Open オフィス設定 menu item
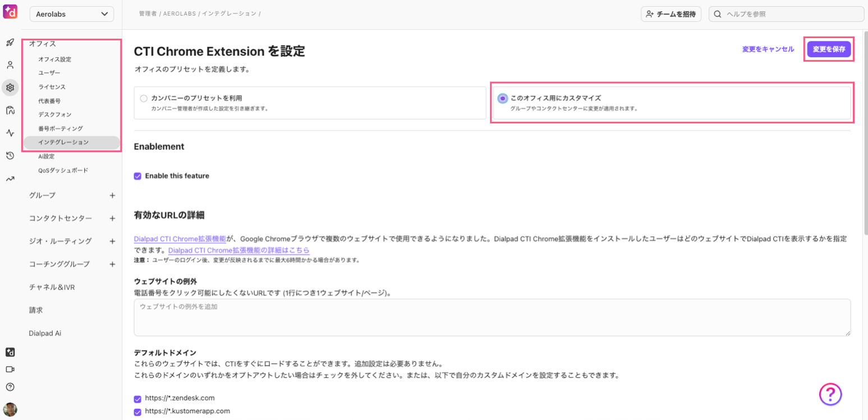868x420 pixels. coord(55,59)
